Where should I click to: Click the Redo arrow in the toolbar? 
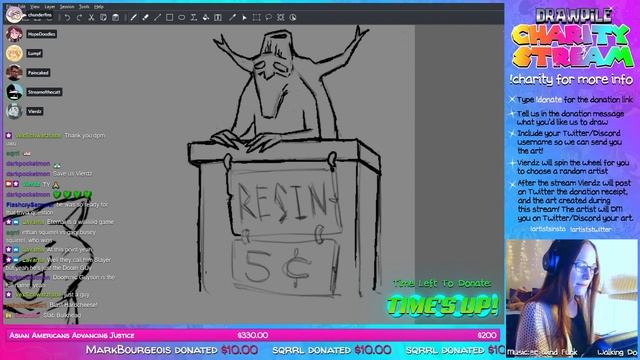pyautogui.click(x=79, y=18)
